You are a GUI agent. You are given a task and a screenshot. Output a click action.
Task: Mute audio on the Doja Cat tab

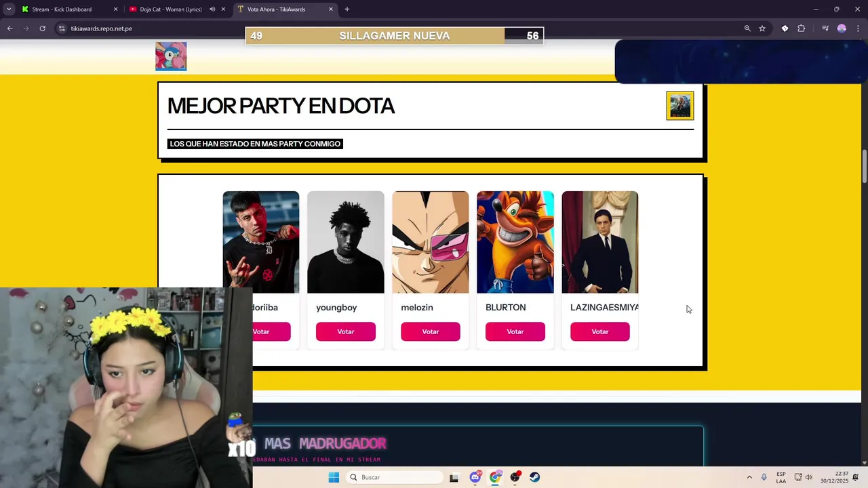point(212,9)
